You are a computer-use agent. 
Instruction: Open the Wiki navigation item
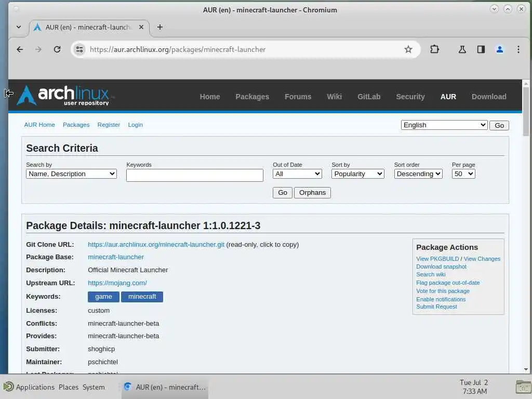point(334,97)
